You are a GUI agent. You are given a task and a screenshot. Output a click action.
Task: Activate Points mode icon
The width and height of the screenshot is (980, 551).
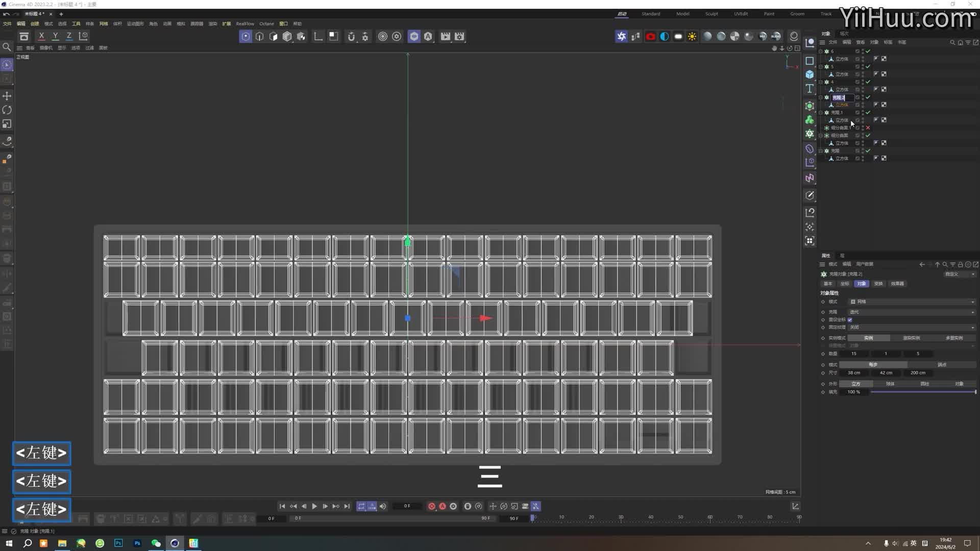tap(246, 36)
